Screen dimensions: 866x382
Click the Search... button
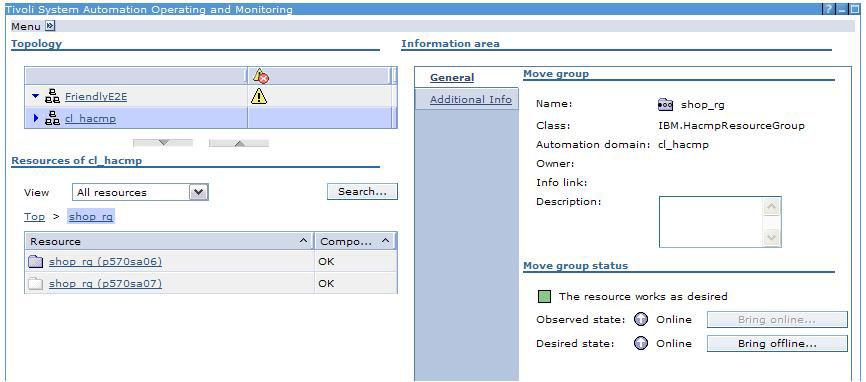tap(362, 192)
